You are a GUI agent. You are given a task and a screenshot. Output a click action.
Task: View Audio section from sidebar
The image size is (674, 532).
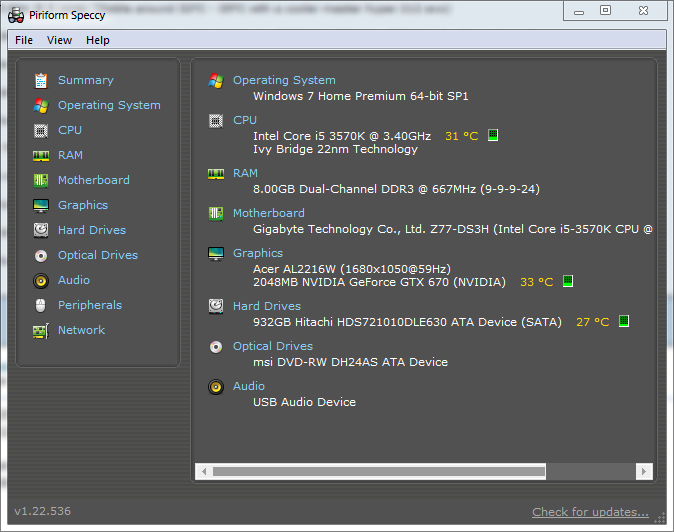[74, 280]
